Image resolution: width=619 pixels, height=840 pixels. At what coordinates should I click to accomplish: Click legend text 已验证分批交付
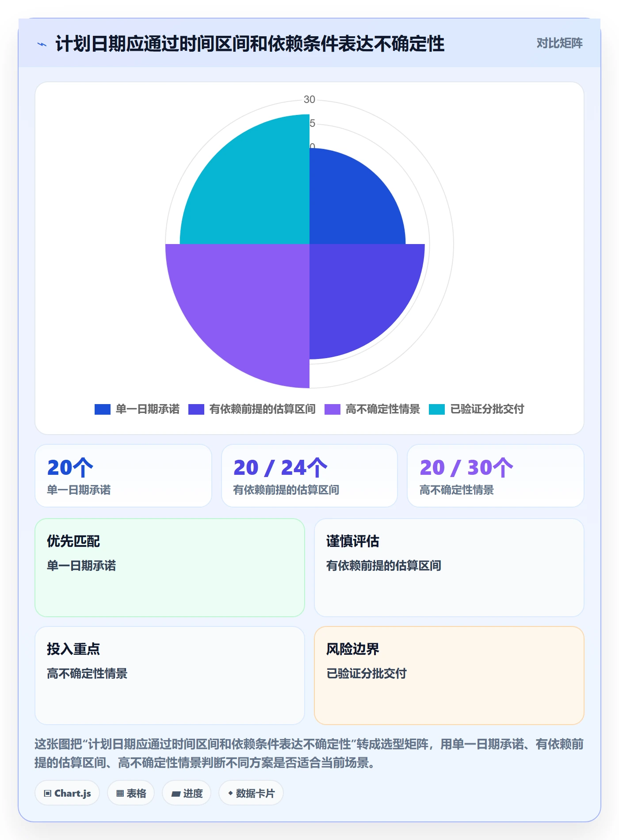pos(487,409)
